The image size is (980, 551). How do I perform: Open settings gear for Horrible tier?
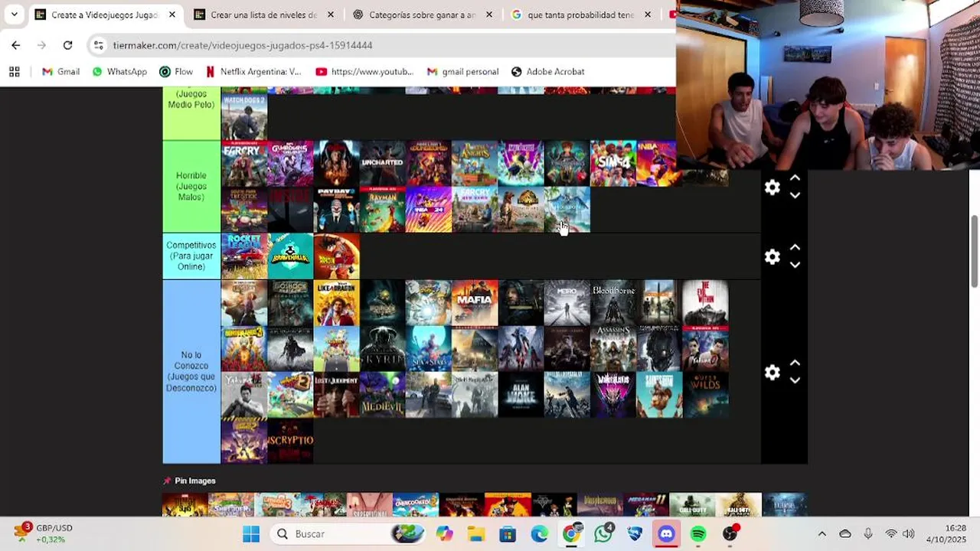pos(772,187)
